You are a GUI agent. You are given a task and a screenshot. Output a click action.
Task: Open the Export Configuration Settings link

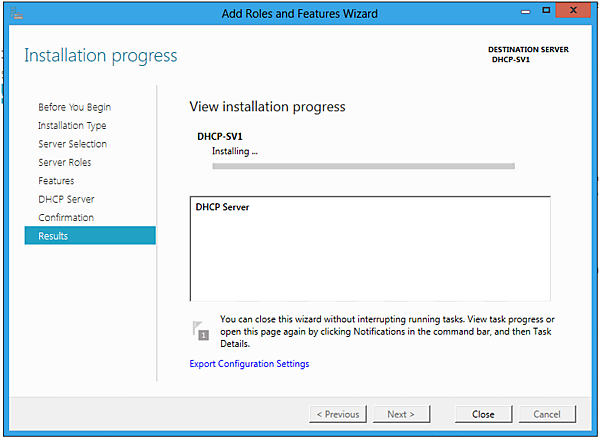point(249,364)
